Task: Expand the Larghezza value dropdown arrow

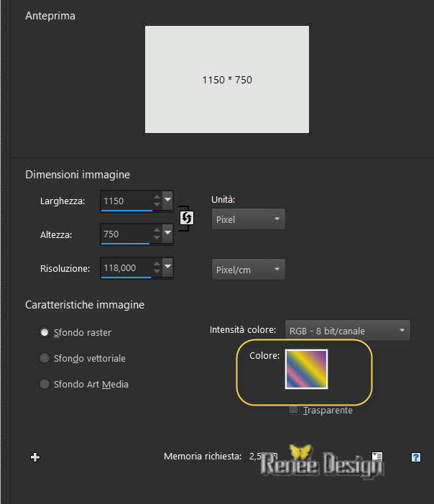Action: tap(167, 200)
